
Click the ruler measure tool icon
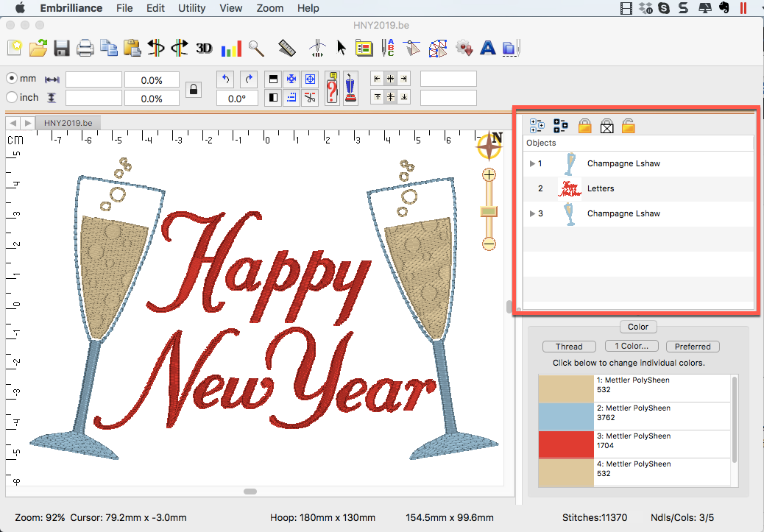[x=286, y=49]
